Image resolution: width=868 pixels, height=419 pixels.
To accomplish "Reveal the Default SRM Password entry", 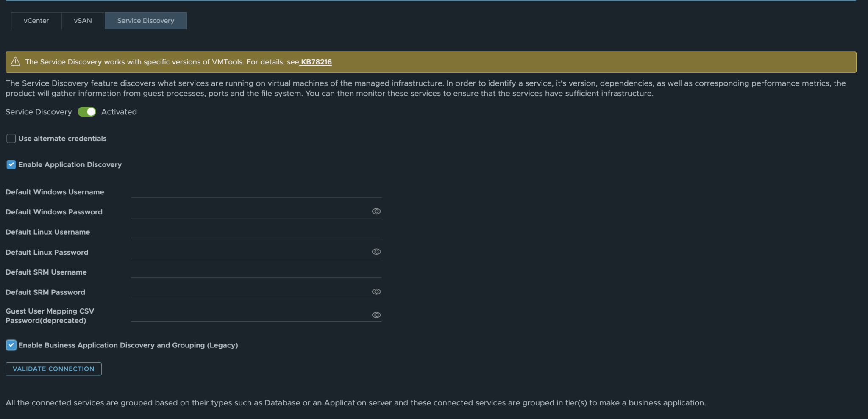I will coord(376,291).
